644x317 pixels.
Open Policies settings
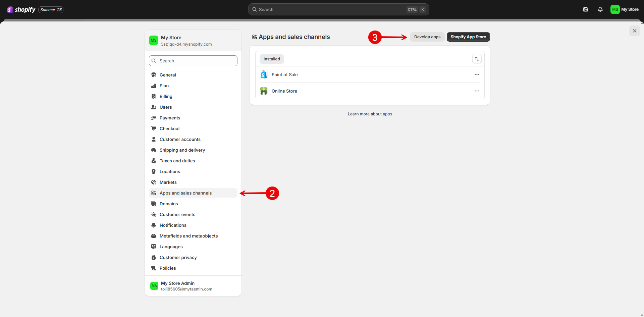193,268
